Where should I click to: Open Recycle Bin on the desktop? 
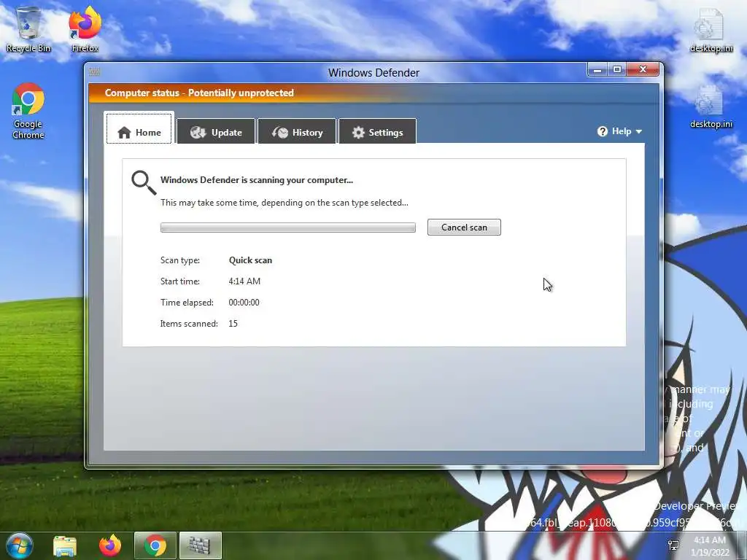(x=28, y=29)
